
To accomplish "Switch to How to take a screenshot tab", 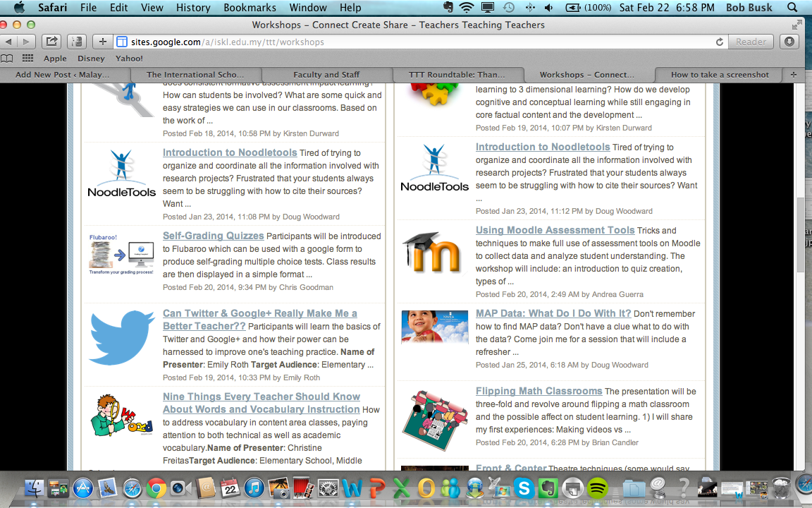I will 720,74.
